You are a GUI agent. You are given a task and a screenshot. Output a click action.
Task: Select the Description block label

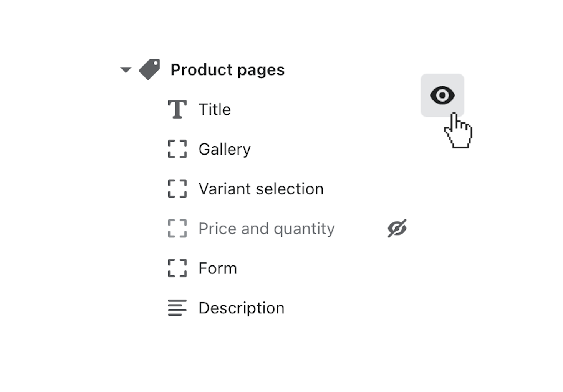click(241, 308)
